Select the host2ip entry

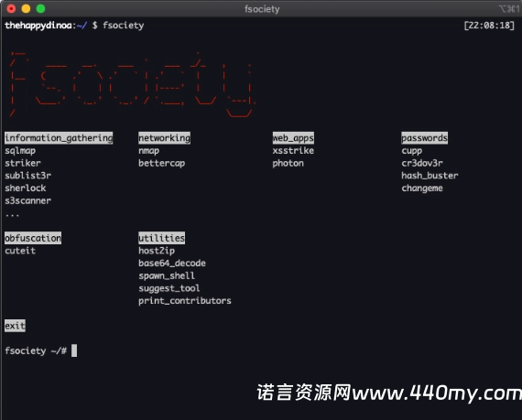(157, 251)
